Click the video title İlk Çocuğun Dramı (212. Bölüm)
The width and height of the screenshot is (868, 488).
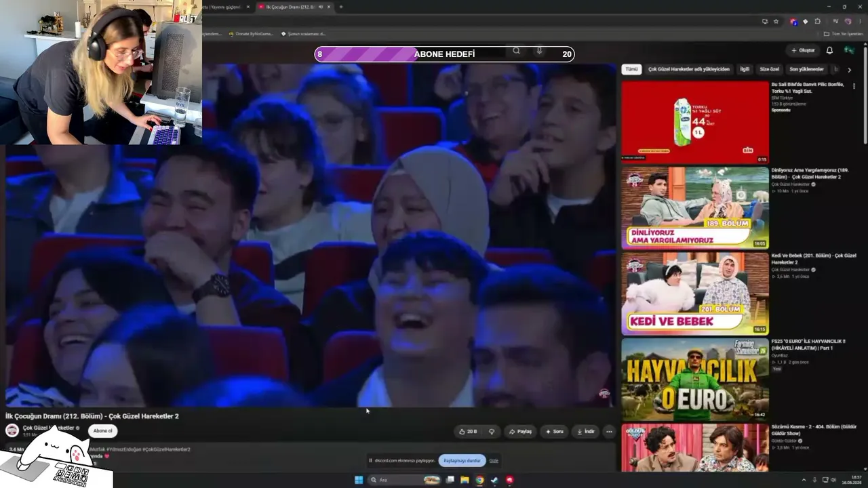click(x=92, y=416)
